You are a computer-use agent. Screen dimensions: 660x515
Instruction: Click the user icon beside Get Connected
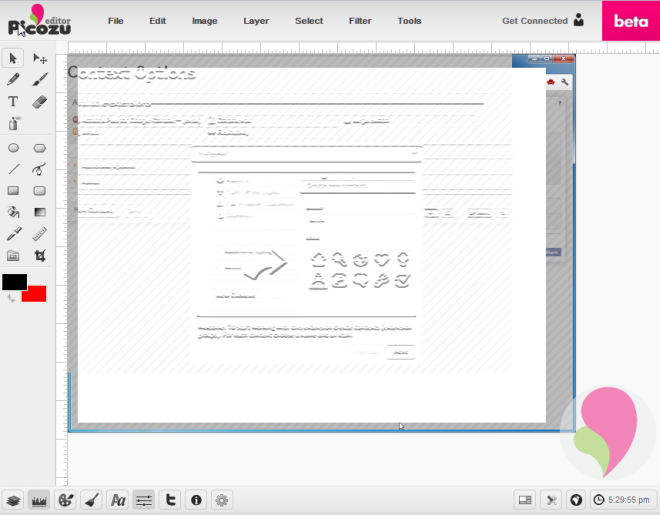pyautogui.click(x=579, y=20)
